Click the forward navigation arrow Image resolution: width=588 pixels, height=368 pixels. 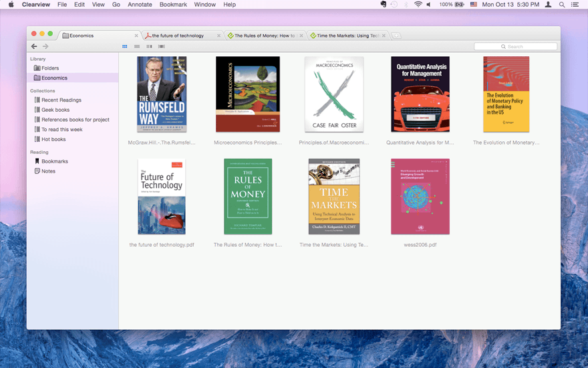45,46
